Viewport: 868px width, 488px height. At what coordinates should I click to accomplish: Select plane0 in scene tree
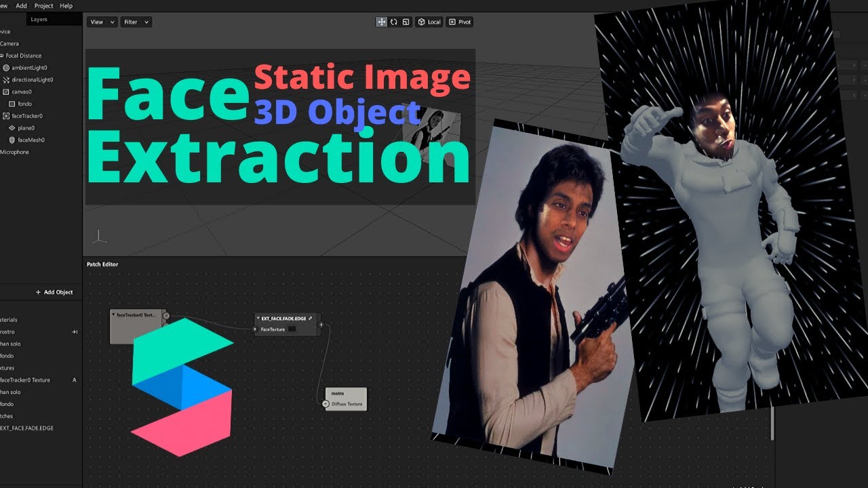pos(26,128)
